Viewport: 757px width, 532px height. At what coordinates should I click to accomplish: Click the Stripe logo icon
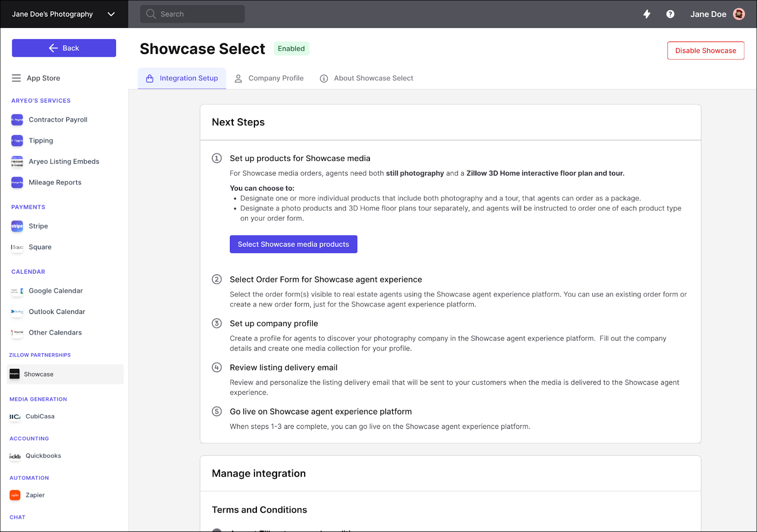(x=17, y=226)
